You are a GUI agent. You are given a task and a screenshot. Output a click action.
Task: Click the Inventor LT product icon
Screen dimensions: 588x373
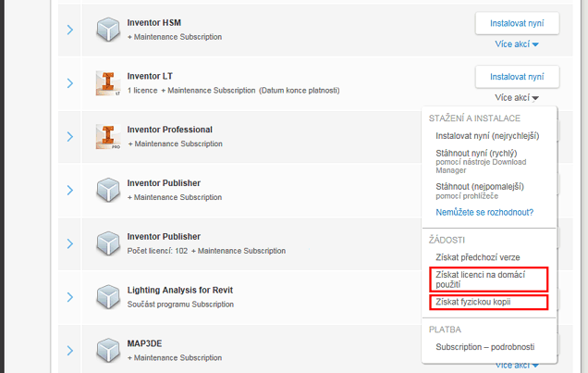point(108,83)
